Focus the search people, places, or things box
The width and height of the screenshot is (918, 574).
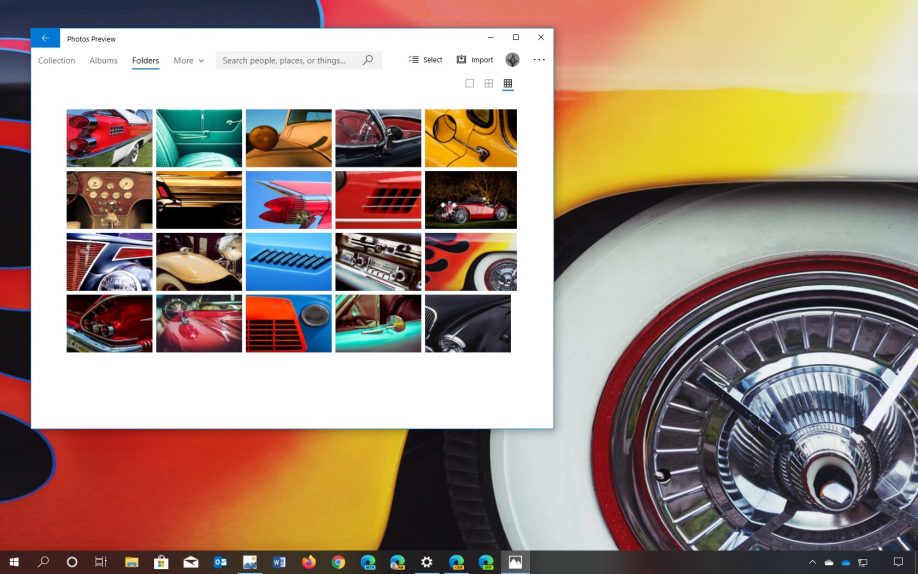tap(299, 60)
